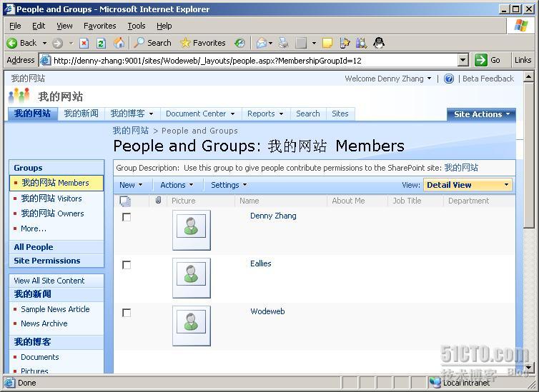Click the Back arrow icon
539x392 pixels.
[x=11, y=43]
